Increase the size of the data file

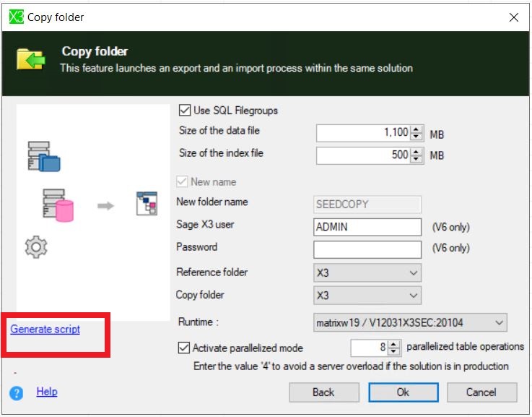416,129
